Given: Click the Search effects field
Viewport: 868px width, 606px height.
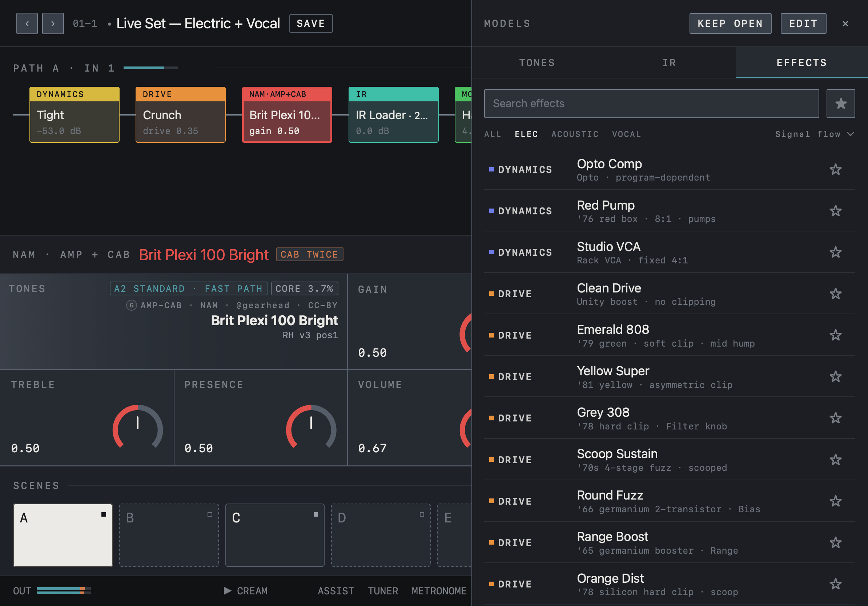Looking at the screenshot, I should click(x=651, y=104).
